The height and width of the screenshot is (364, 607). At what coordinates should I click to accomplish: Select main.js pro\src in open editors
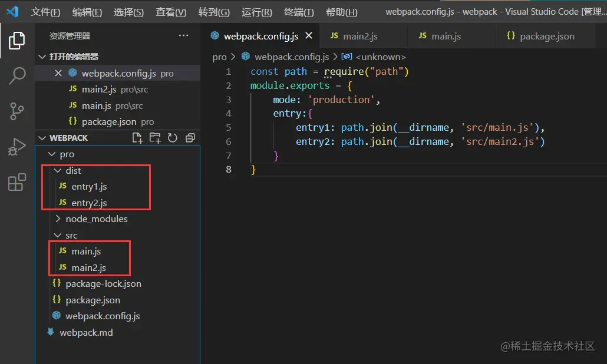118,105
